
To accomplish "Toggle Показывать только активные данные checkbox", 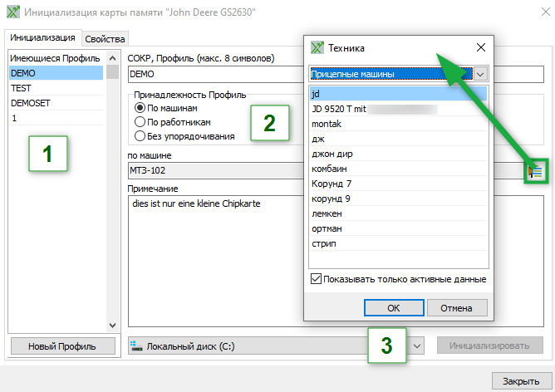I will tap(316, 279).
